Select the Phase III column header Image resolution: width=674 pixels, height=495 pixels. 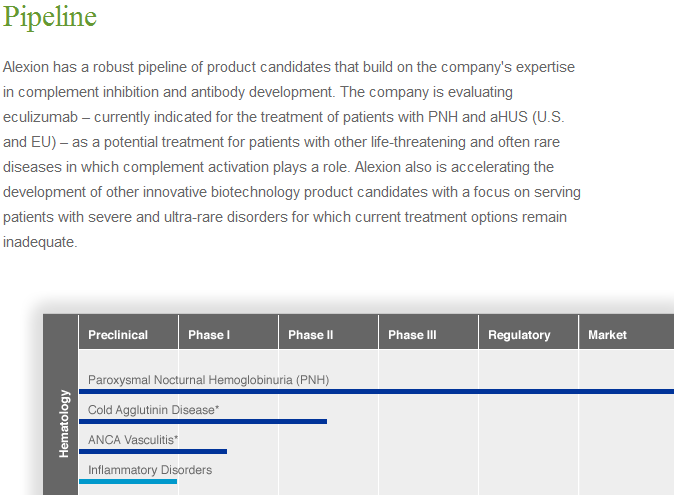[x=428, y=332]
